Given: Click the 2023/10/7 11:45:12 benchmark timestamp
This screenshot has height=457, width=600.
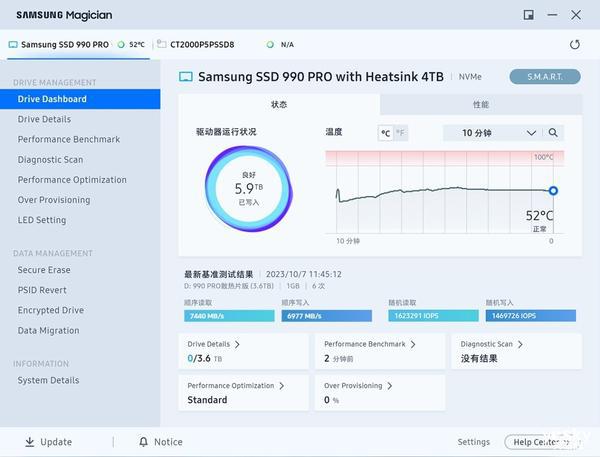Looking at the screenshot, I should click(x=303, y=274).
